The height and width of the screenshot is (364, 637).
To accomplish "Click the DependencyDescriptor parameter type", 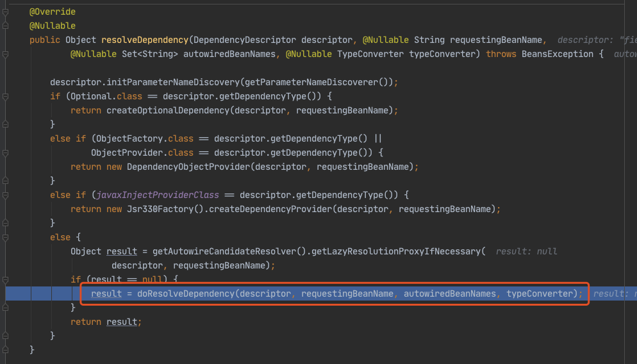I will point(245,40).
